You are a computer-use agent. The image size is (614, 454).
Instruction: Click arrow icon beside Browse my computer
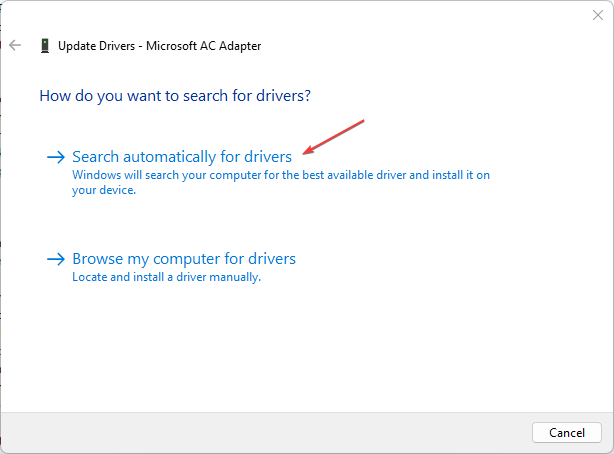point(56,259)
